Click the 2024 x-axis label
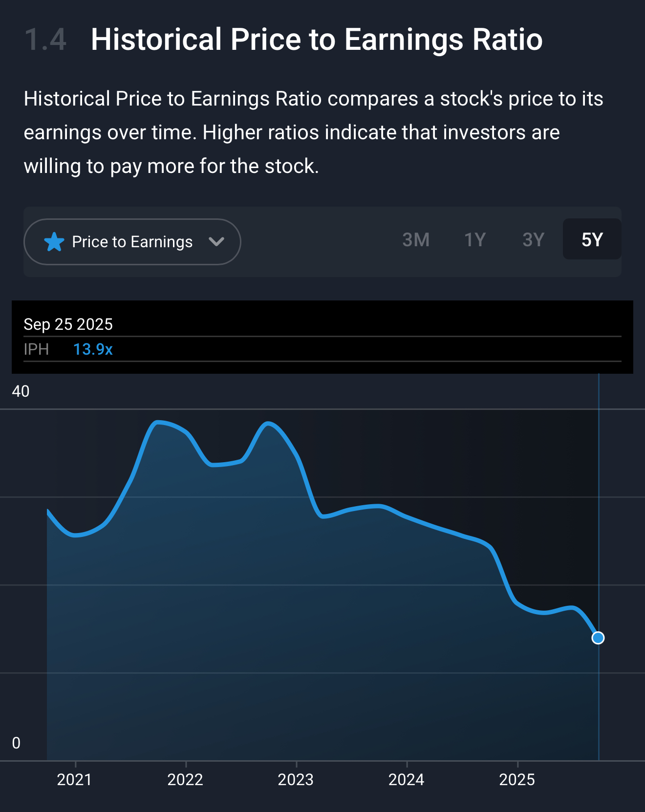The width and height of the screenshot is (645, 812). [406, 780]
